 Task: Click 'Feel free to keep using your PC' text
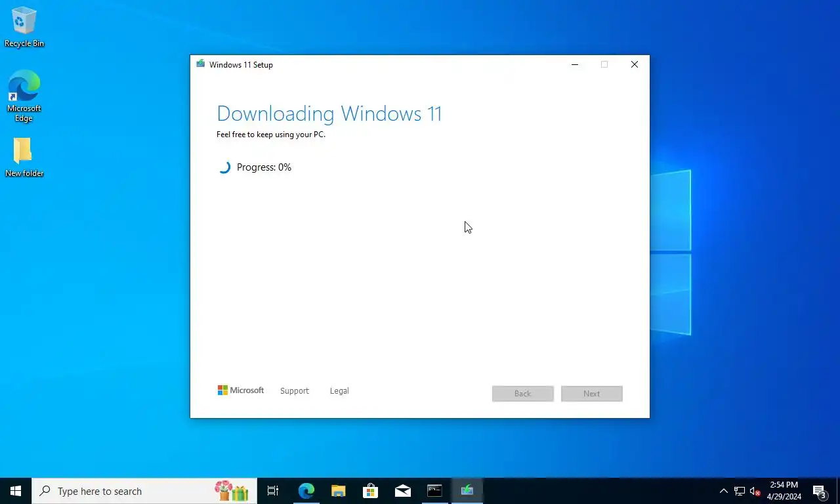coord(271,135)
